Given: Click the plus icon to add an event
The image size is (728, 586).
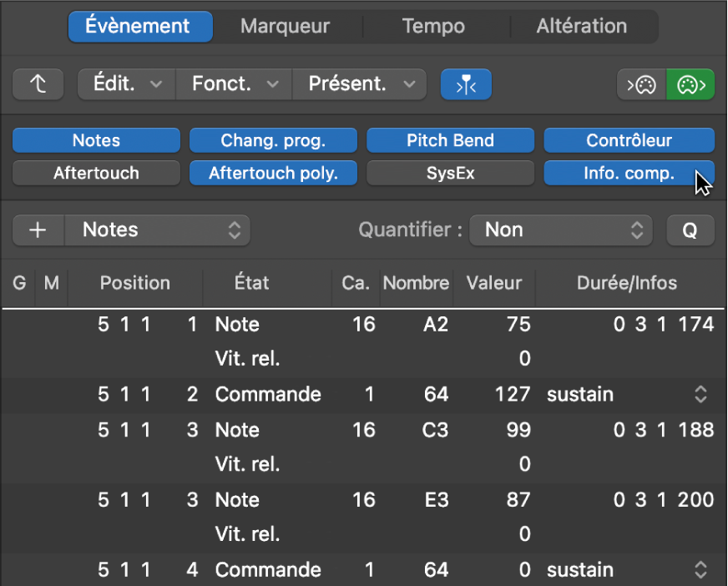Looking at the screenshot, I should pos(38,230).
